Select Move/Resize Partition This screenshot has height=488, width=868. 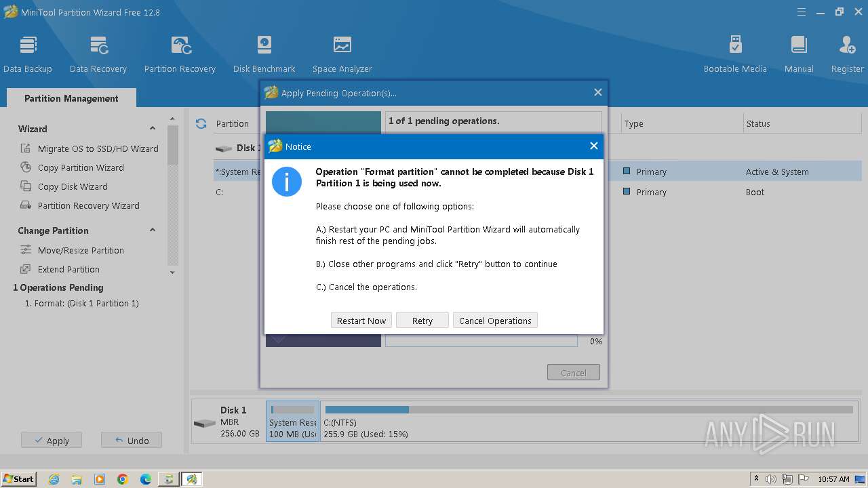[x=81, y=250]
